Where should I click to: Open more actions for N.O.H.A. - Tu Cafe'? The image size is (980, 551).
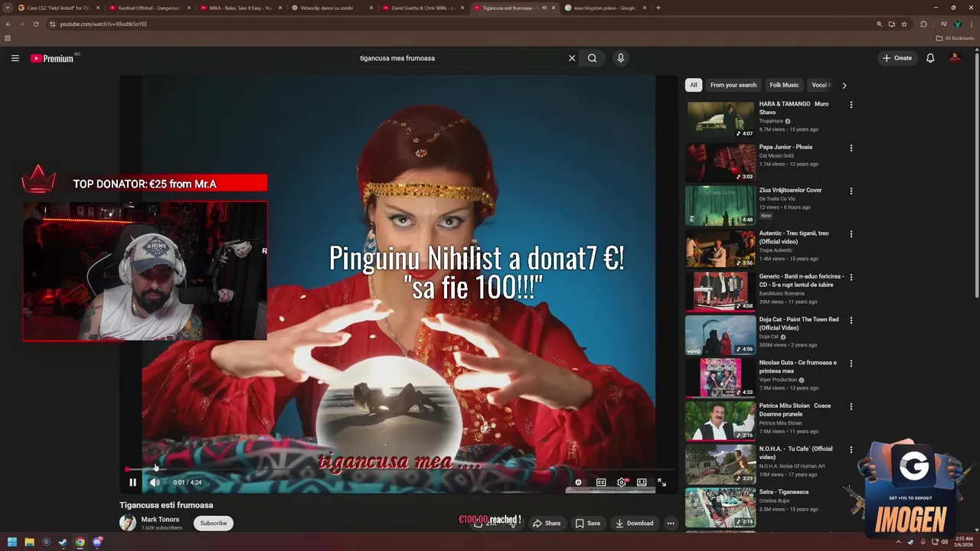tap(851, 449)
